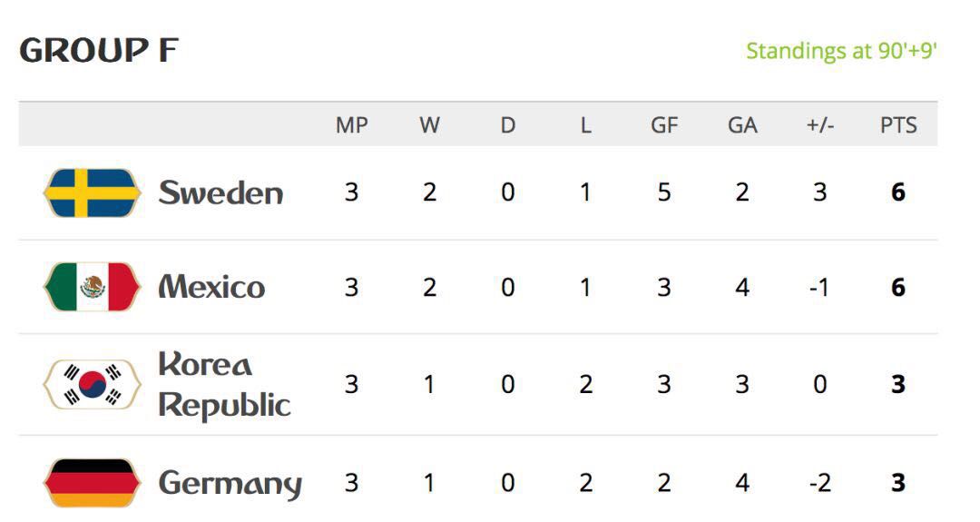Viewport: 980px width, 522px height.
Task: Click the Mexico flag icon
Action: [x=92, y=287]
